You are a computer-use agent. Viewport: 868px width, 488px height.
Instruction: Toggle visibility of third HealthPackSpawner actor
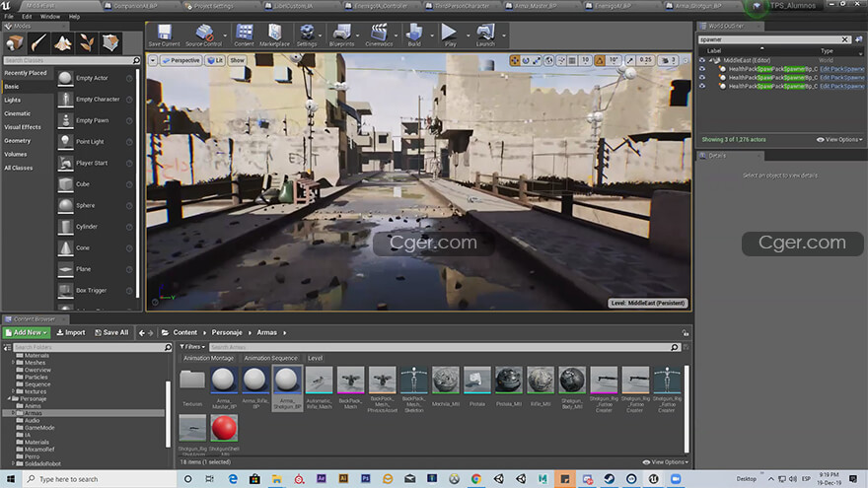pyautogui.click(x=702, y=87)
